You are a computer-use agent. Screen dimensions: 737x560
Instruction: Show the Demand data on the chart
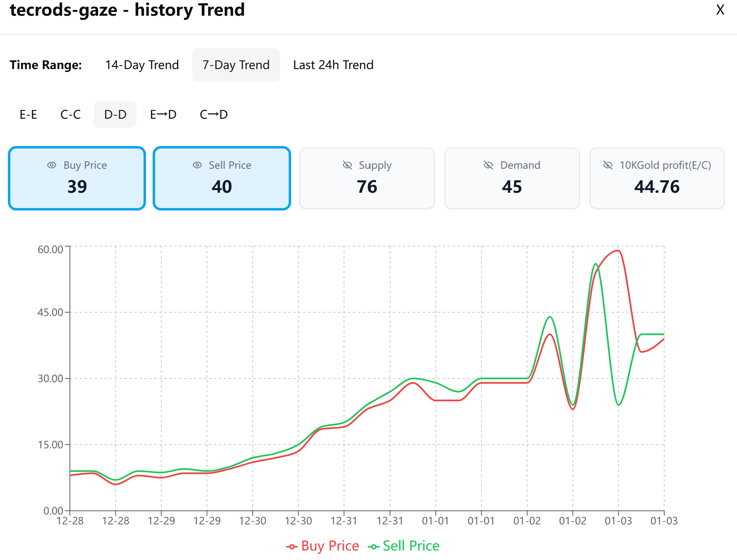pos(512,178)
